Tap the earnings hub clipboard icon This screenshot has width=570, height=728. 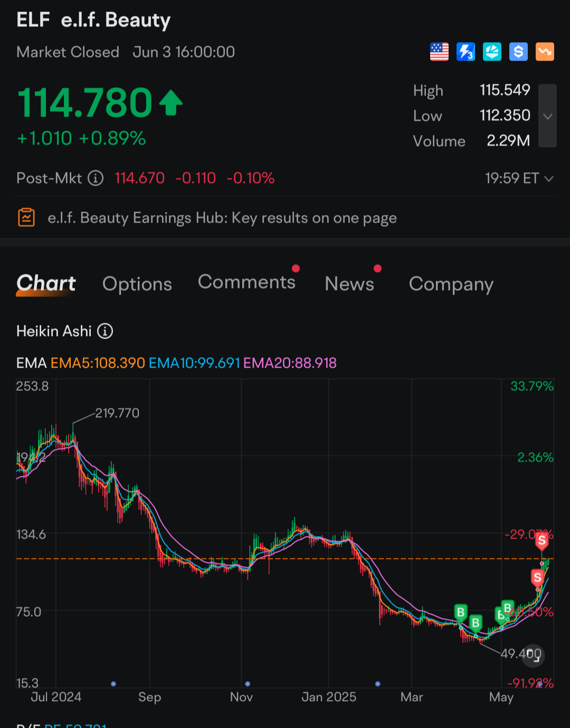(26, 217)
